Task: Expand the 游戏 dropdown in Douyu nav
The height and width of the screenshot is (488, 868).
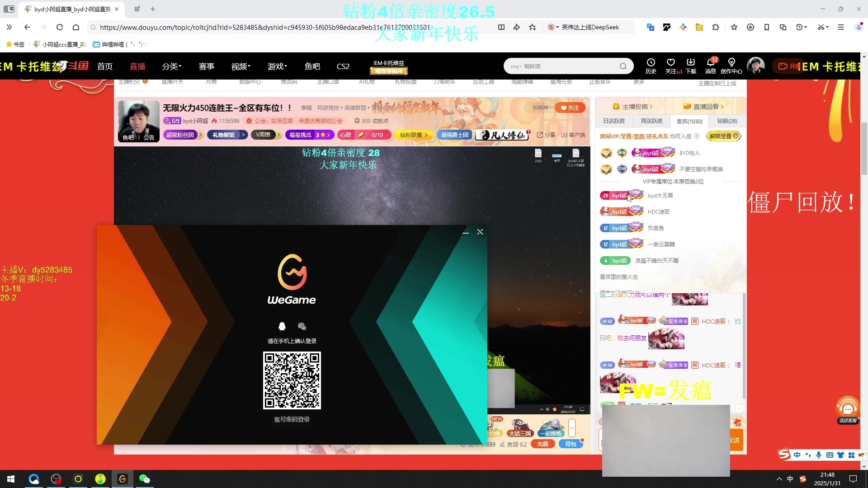Action: tap(278, 66)
